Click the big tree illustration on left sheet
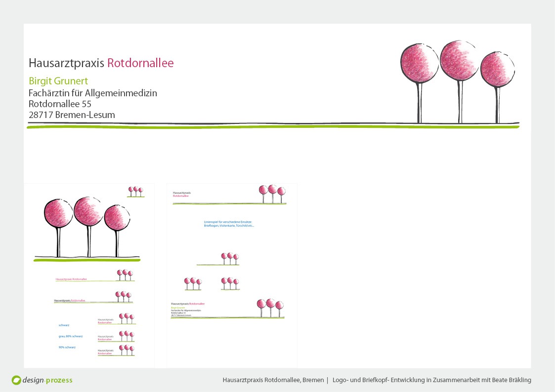The image size is (555, 392). pos(87,227)
